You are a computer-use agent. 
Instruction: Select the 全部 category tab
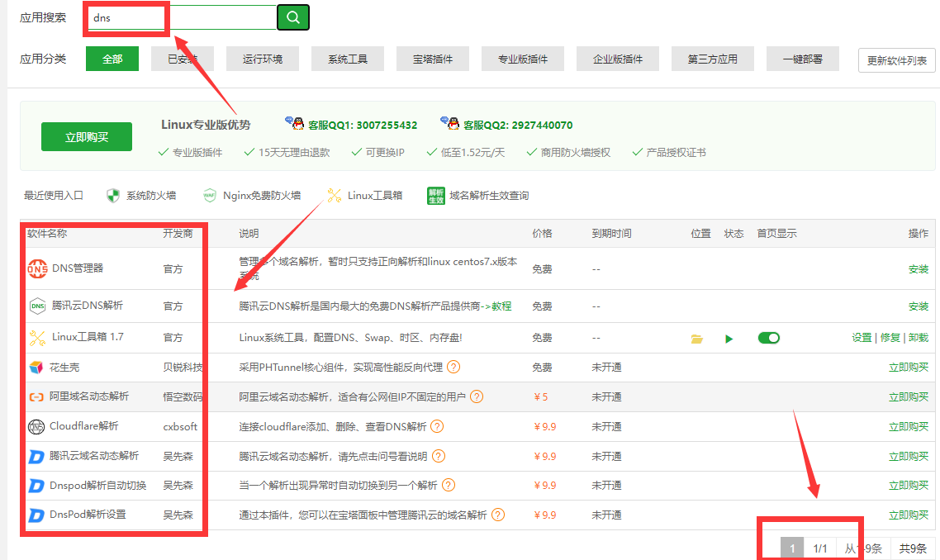(x=112, y=59)
